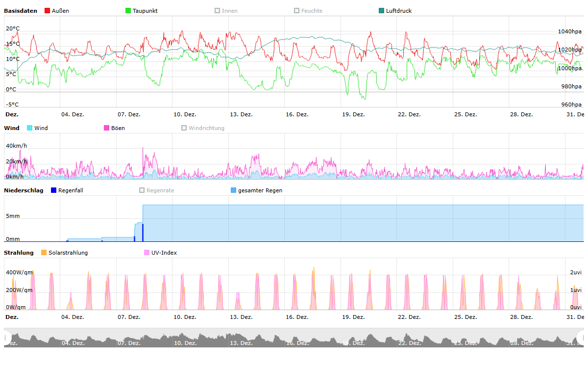Click the 22. Dez. label below Basisdaten chart
Screen dimensions: 588x368
[x=409, y=114]
